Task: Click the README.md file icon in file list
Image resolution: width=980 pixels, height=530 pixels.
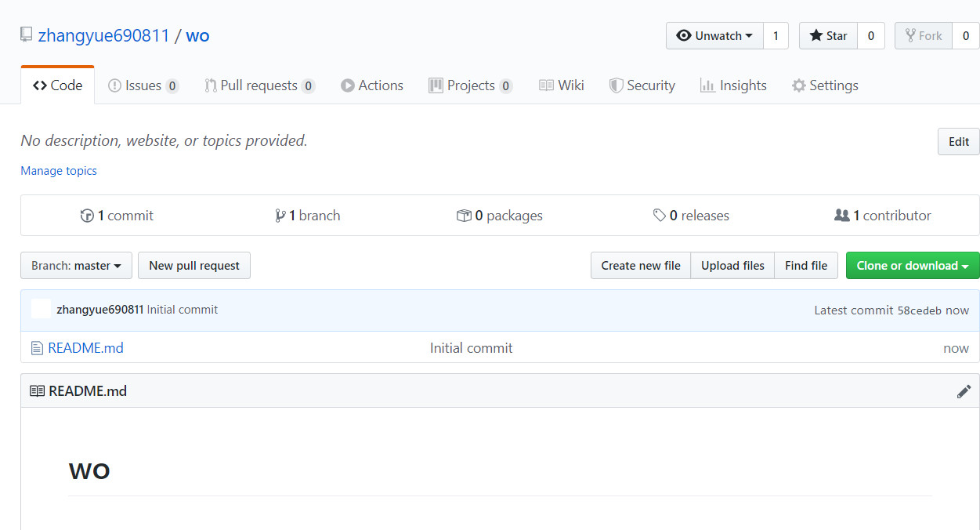Action: [37, 348]
